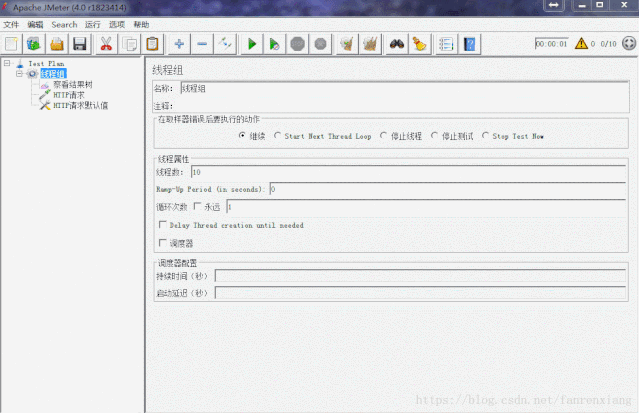The width and height of the screenshot is (639, 413).
Task: Open the 文件 menu
Action: [x=11, y=24]
